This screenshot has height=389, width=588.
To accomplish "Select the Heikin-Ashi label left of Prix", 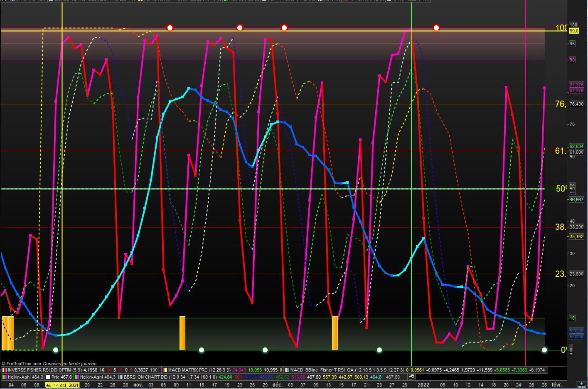I will [26, 377].
